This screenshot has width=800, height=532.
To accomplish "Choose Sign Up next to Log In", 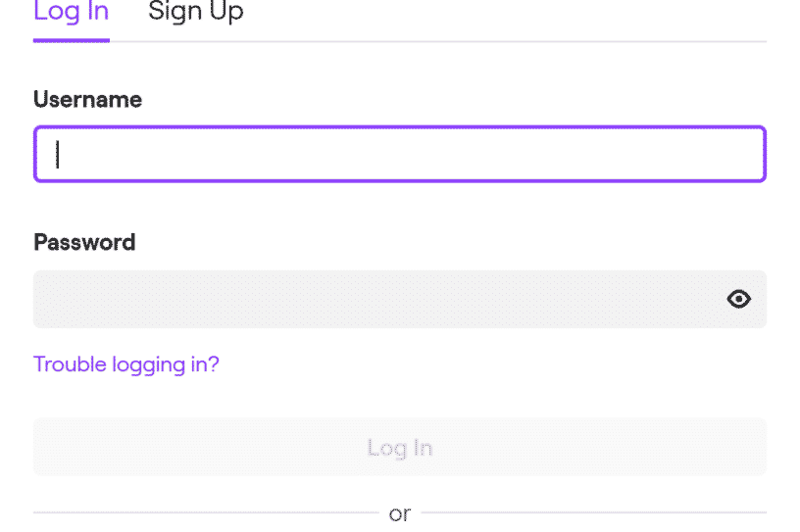I will [x=195, y=11].
